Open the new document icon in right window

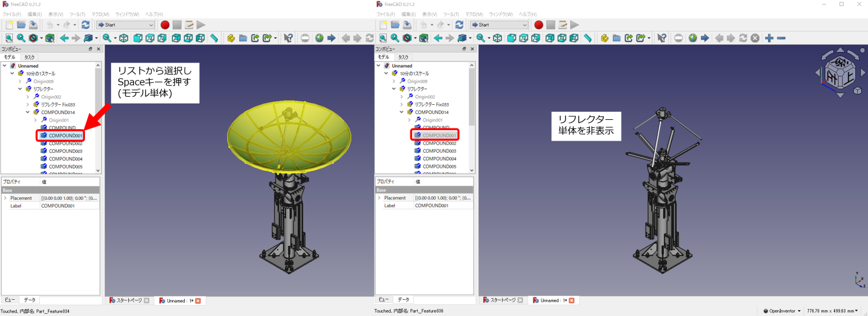(383, 25)
